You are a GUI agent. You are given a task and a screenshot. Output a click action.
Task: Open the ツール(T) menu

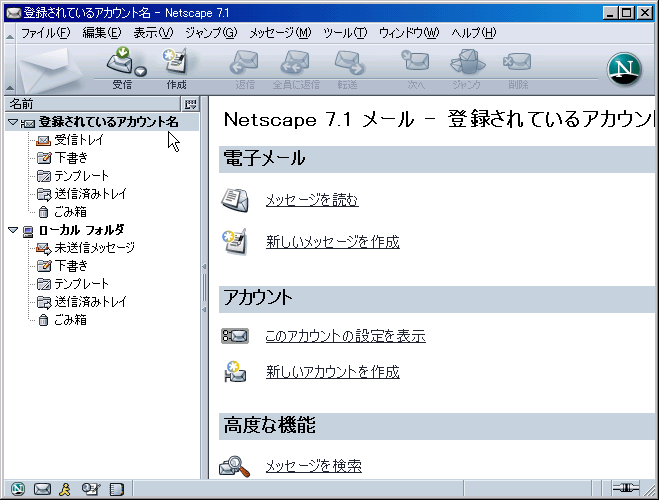345,33
